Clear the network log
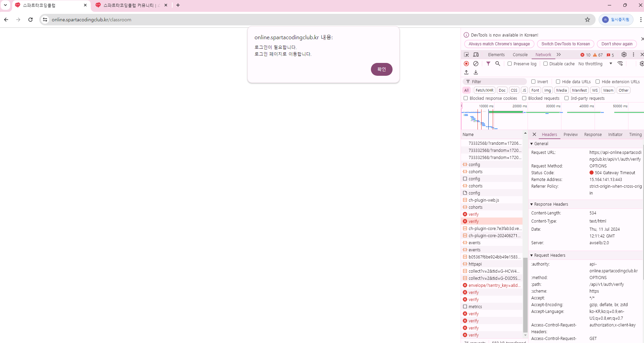Viewport: 644px width, 343px height. [x=476, y=64]
